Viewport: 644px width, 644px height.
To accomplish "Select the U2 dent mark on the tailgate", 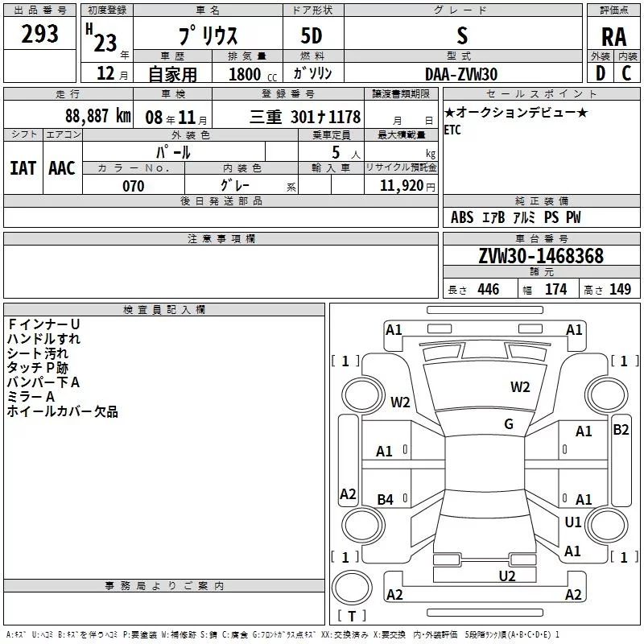I will (507, 576).
